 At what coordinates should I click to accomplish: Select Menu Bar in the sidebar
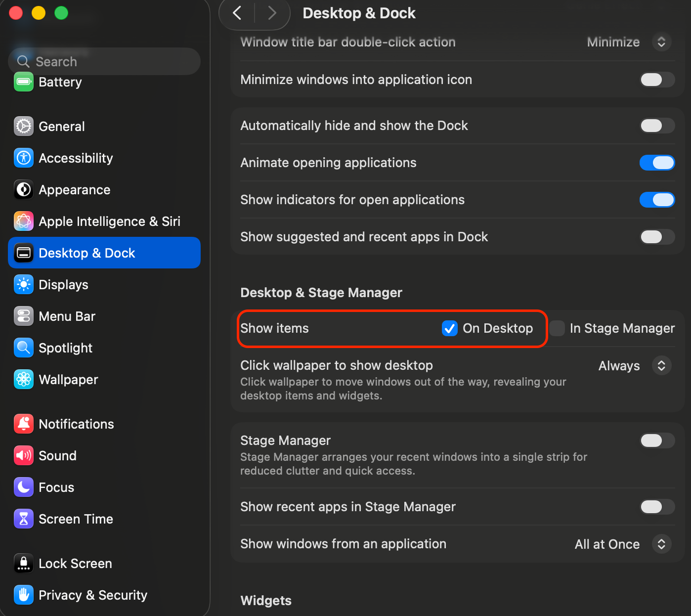[67, 316]
